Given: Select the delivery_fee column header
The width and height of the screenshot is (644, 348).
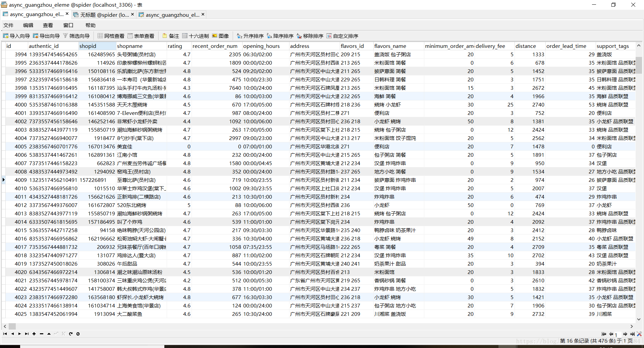Looking at the screenshot, I should [495, 46].
